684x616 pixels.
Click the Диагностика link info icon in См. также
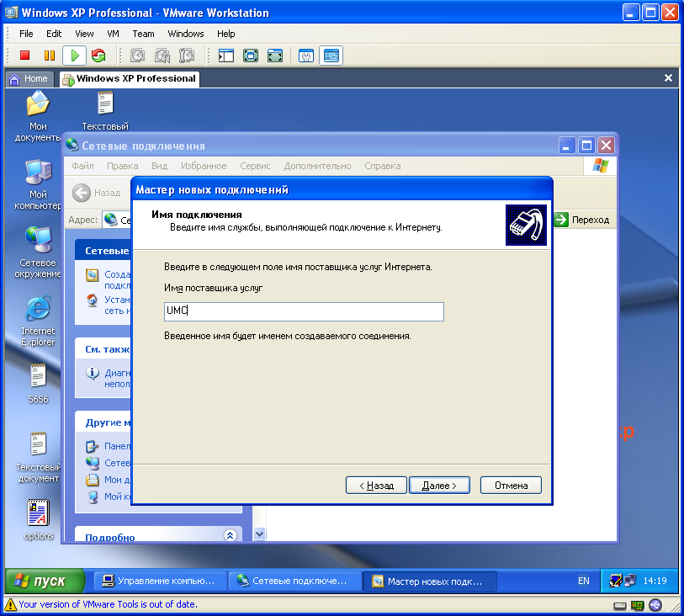[x=92, y=373]
